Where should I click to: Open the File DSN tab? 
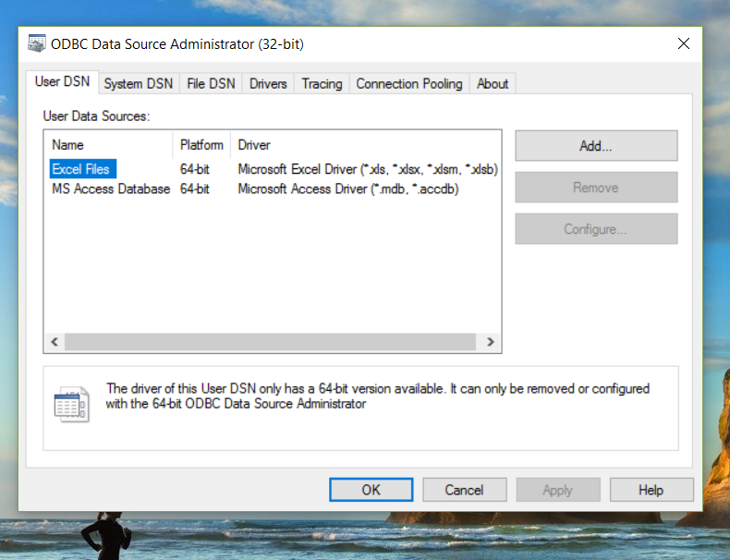[x=211, y=83]
